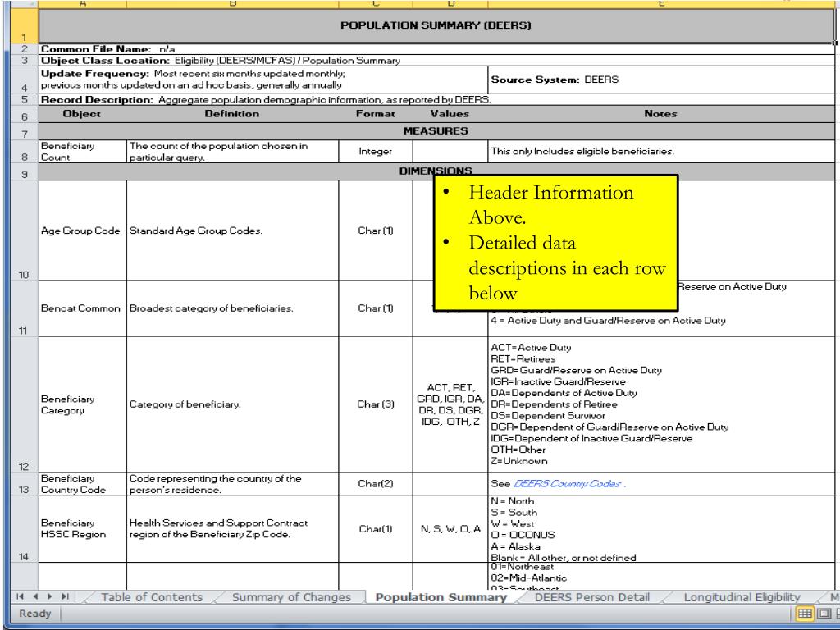
Task: Select row header 8
Action: [24, 152]
